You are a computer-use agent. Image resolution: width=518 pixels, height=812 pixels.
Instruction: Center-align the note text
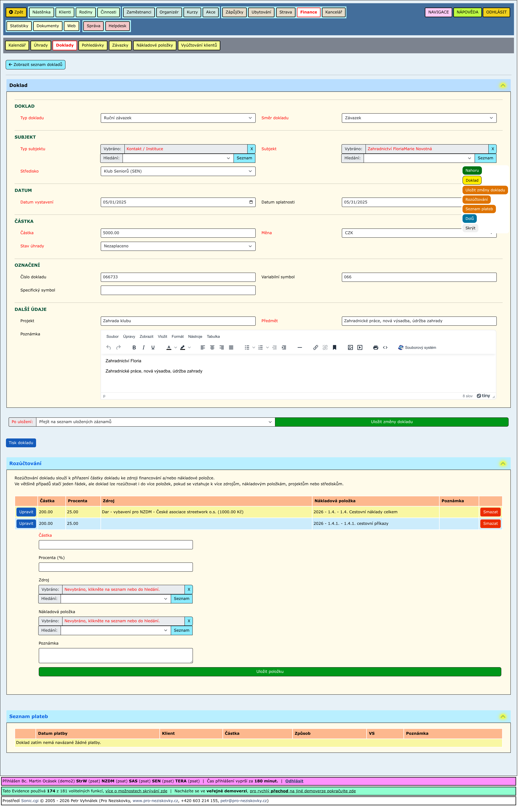(x=212, y=348)
